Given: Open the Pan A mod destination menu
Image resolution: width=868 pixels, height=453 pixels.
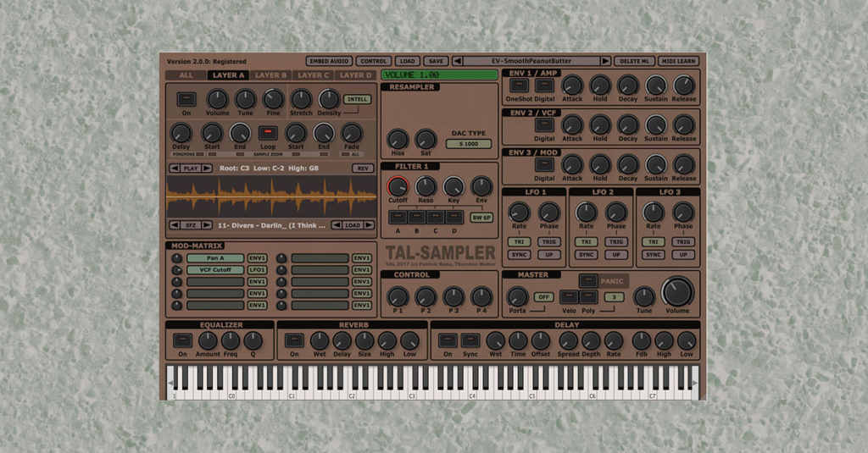Looking at the screenshot, I should pos(215,258).
